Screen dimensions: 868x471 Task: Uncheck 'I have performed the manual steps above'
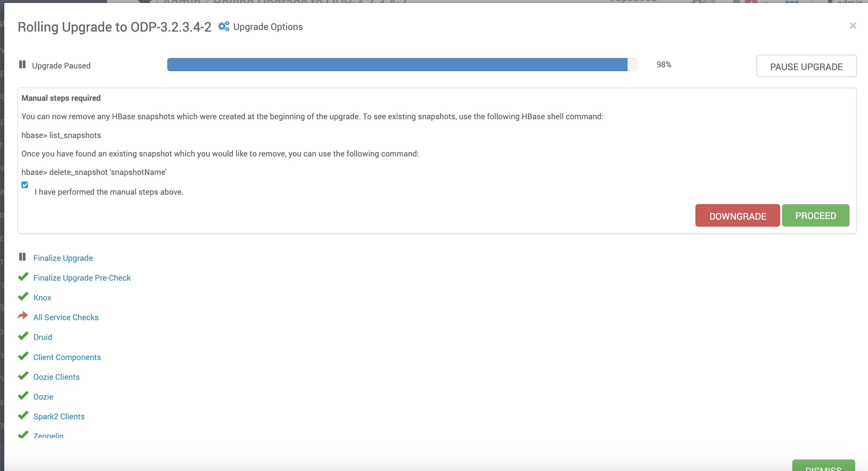[x=25, y=185]
